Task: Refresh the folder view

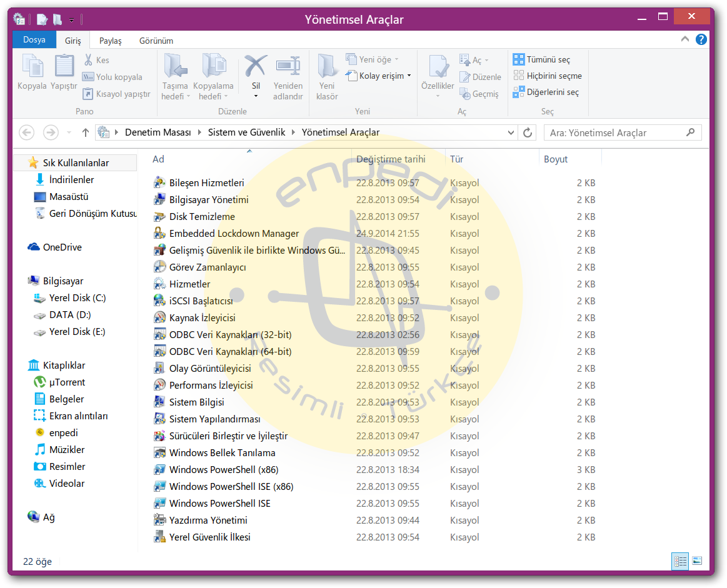Action: [x=528, y=133]
